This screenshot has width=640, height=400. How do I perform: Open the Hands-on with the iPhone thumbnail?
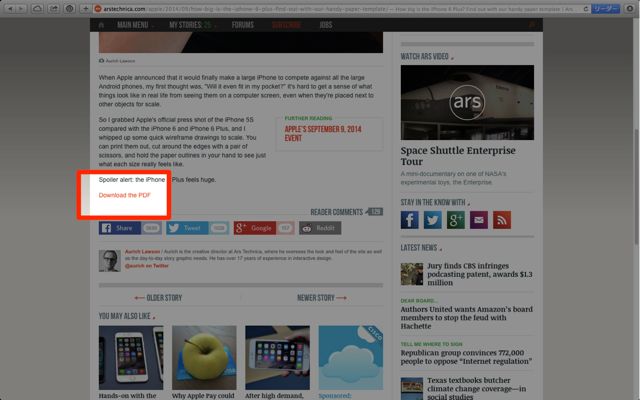(x=131, y=358)
